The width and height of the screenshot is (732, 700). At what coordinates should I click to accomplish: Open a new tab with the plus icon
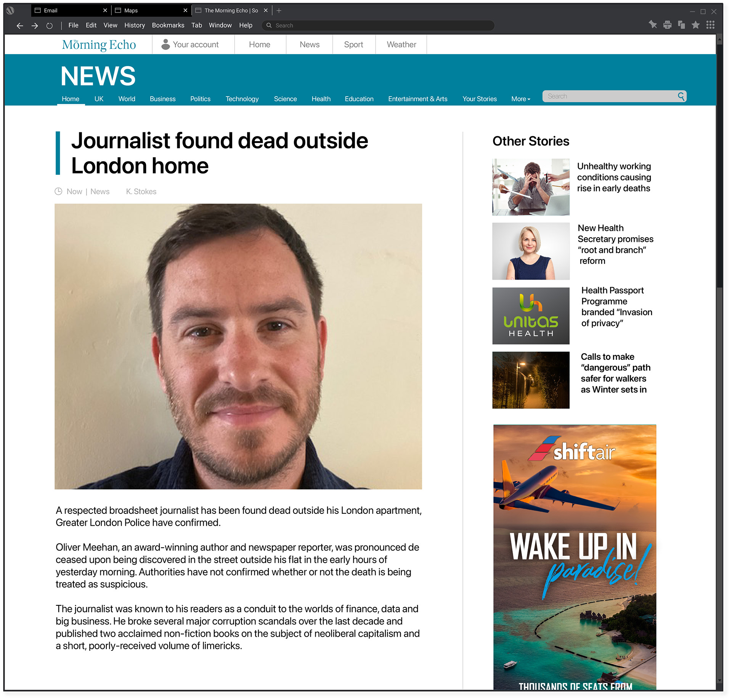point(279,11)
